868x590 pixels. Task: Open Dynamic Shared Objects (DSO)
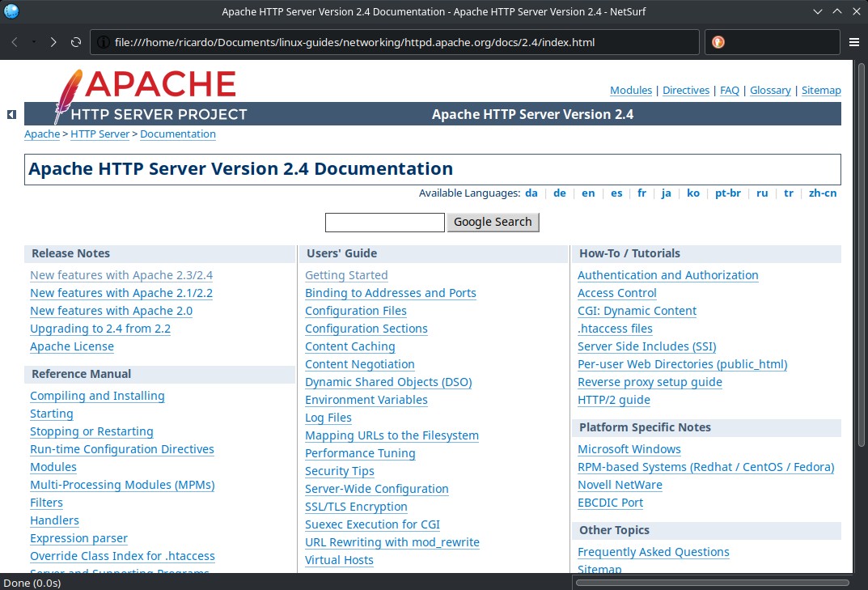(388, 382)
